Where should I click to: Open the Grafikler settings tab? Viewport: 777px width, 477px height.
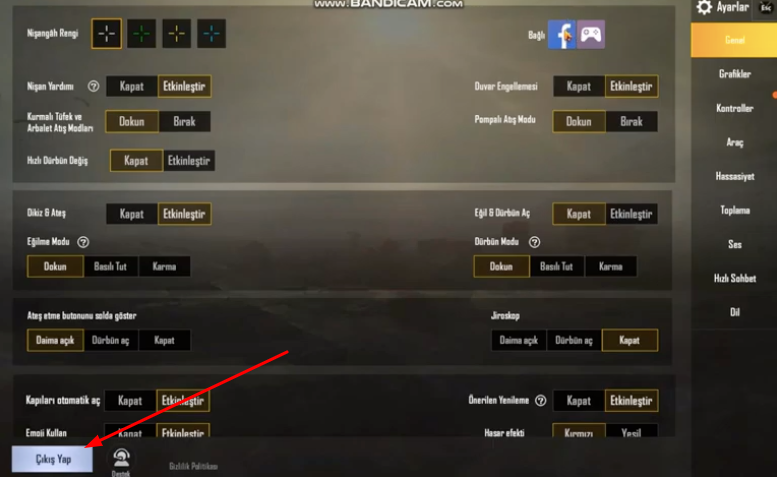coord(734,74)
